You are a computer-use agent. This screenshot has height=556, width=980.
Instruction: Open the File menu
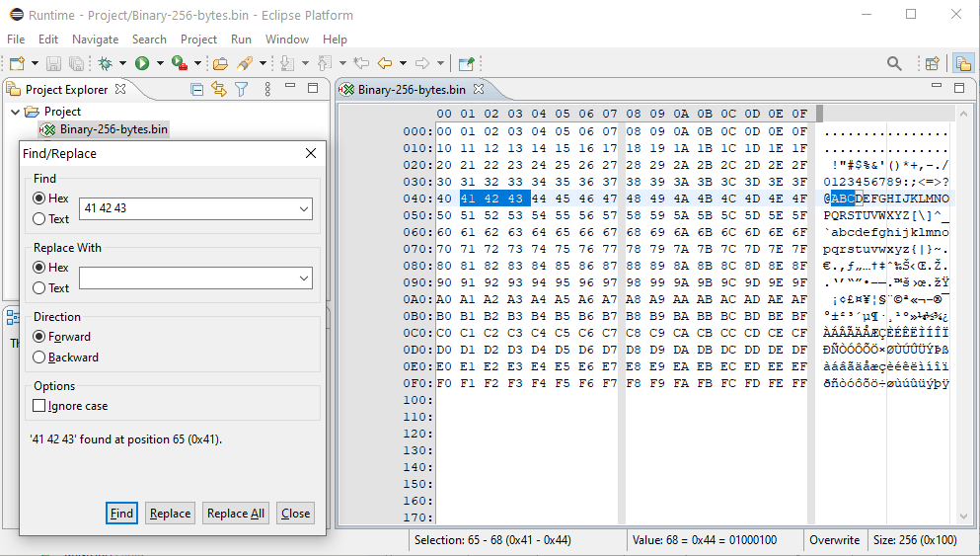click(16, 40)
